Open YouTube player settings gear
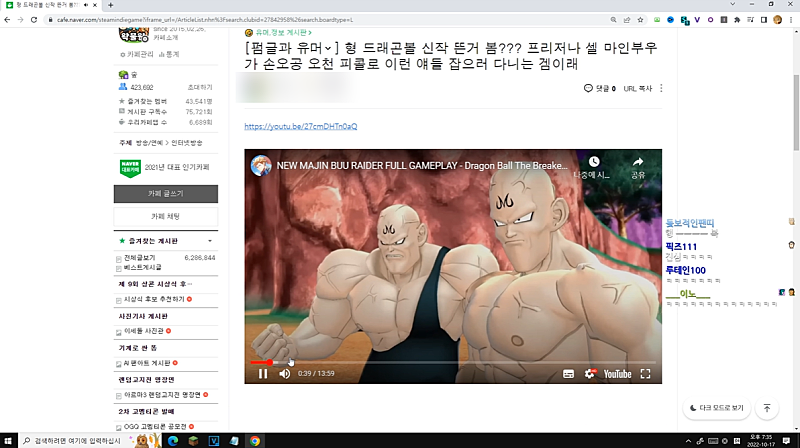Viewport: 800px width, 448px height. (590, 374)
